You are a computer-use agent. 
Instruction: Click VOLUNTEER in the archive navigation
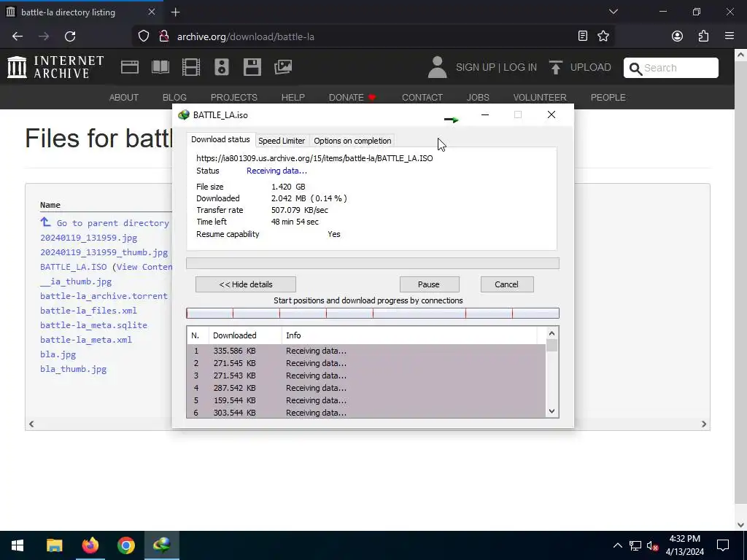tap(540, 98)
